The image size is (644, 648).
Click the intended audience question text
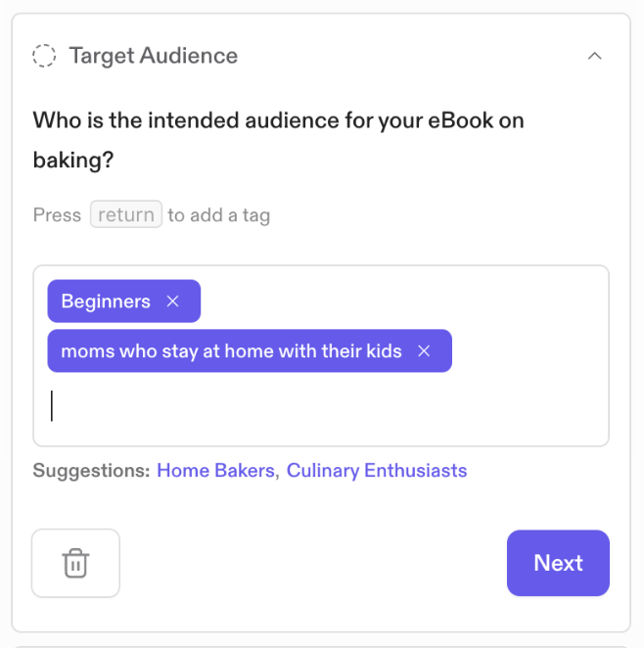pos(278,120)
